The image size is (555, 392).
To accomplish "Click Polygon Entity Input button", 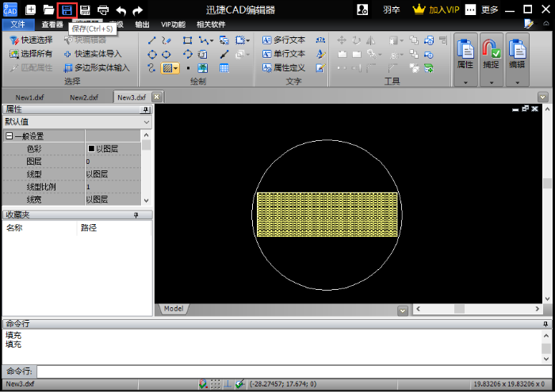I will coord(97,67).
